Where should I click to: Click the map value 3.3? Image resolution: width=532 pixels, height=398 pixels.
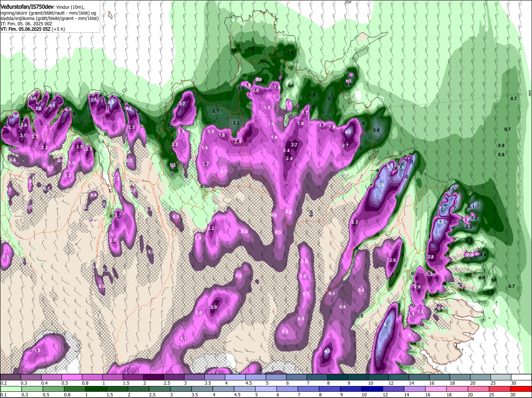(236, 123)
